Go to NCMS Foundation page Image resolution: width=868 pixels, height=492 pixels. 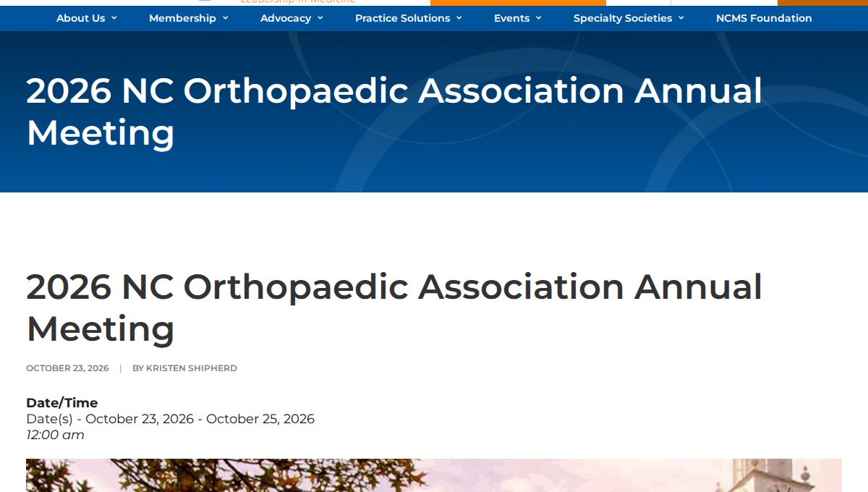click(x=764, y=18)
